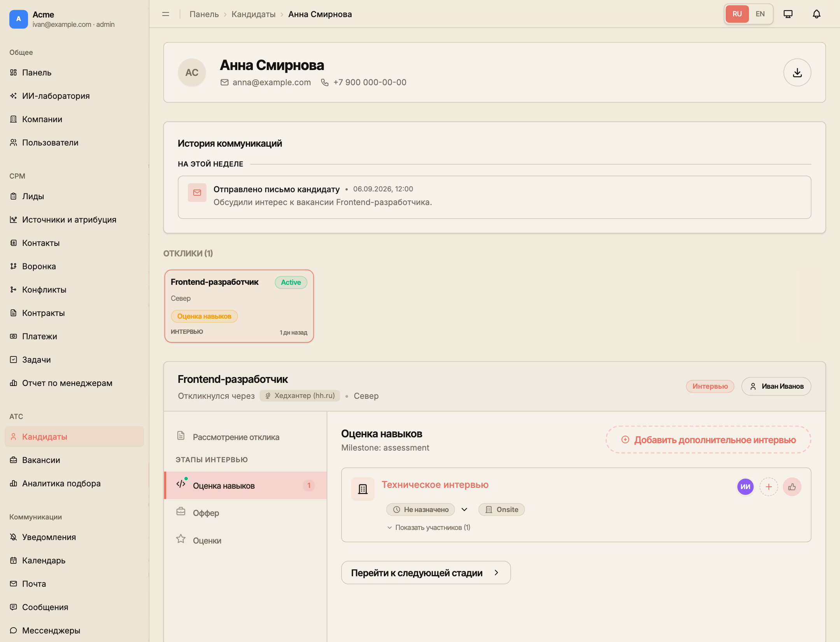The width and height of the screenshot is (840, 642).
Task: Click the phone icon by candidate number
Action: tap(325, 82)
